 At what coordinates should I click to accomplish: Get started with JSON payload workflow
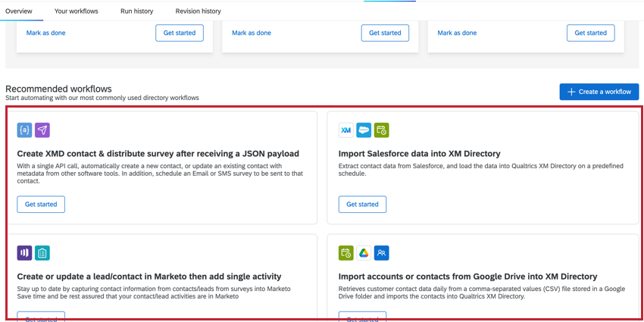pos(41,204)
